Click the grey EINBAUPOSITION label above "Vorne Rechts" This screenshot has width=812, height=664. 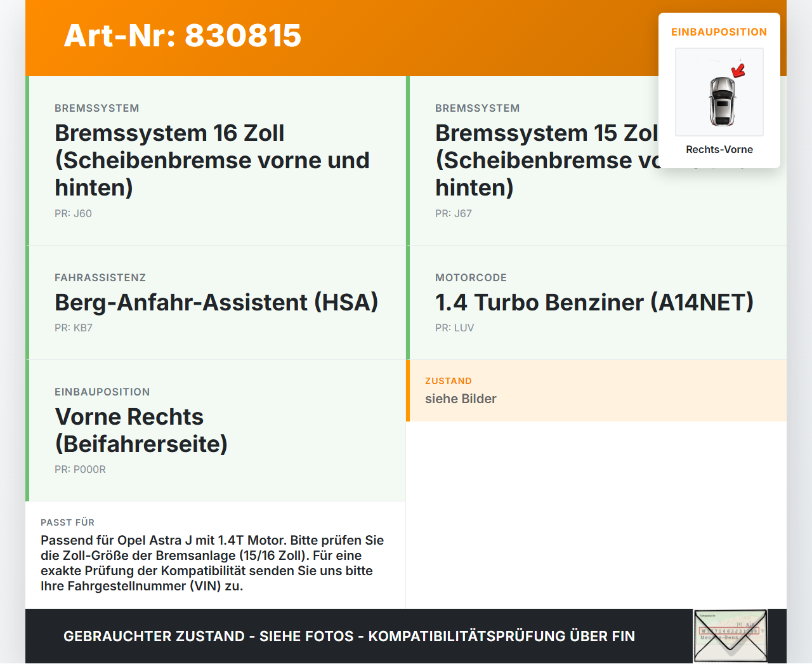pos(102,392)
